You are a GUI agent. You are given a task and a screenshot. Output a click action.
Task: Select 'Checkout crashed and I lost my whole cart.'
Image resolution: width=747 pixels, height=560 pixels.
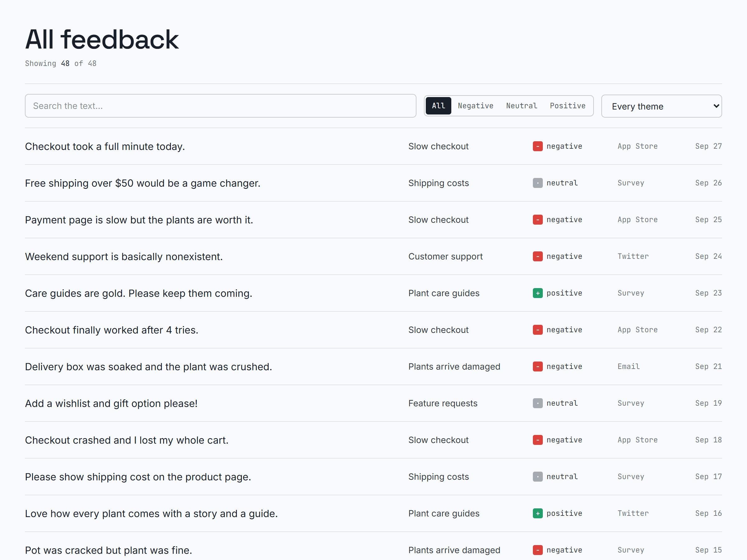(127, 441)
